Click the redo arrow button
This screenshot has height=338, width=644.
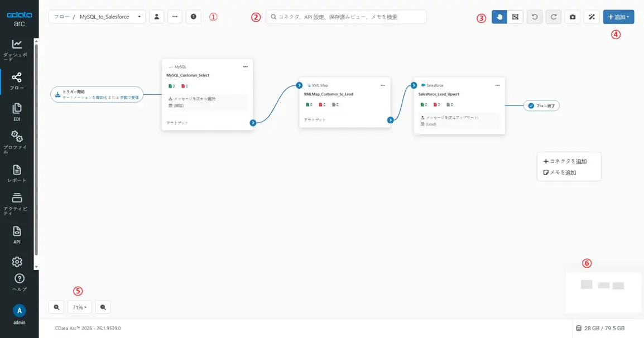pos(554,17)
